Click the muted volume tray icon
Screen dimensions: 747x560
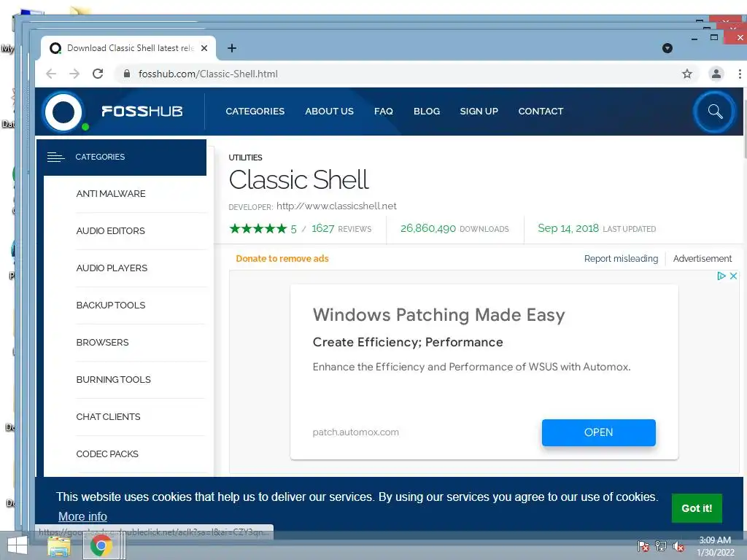[x=678, y=546]
